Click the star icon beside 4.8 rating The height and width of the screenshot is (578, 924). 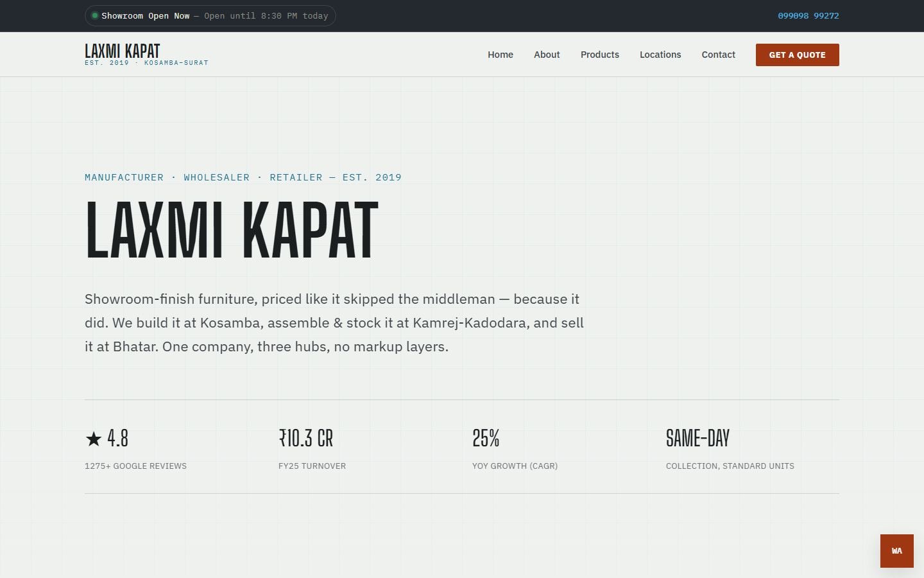94,439
